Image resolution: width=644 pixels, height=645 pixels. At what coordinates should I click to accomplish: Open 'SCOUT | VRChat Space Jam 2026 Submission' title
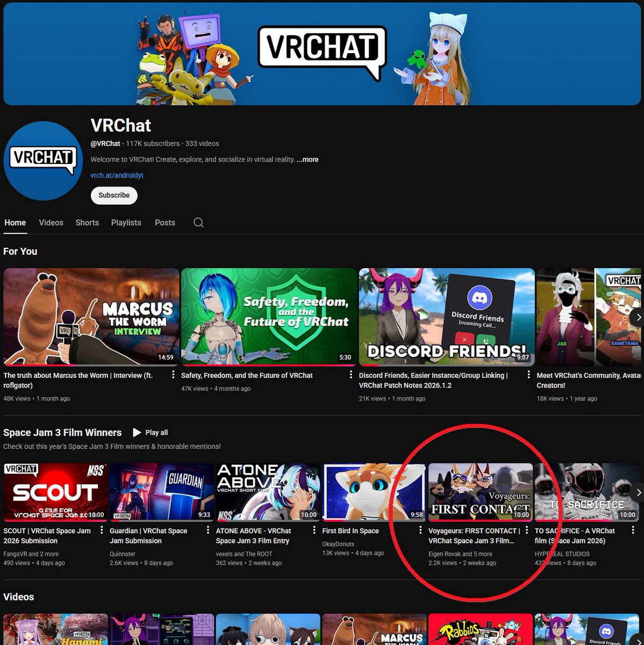47,535
